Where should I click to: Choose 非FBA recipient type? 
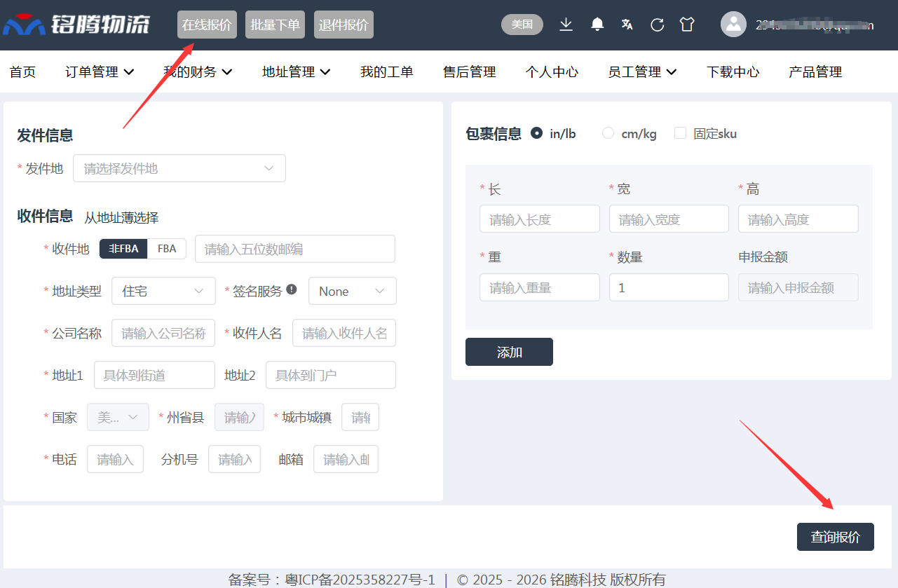click(x=123, y=249)
